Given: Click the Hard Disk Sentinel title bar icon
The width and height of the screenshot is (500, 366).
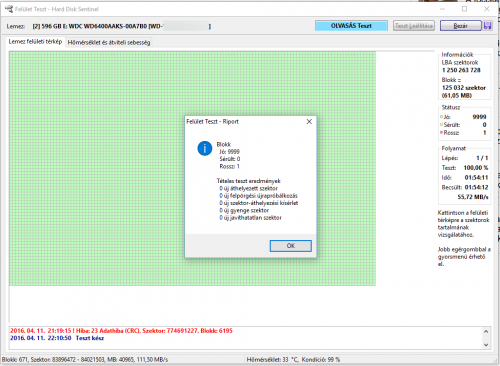Looking at the screenshot, I should [x=9, y=9].
